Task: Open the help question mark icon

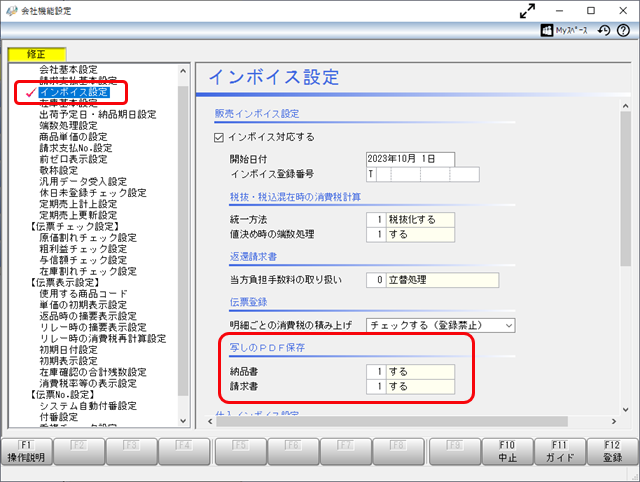Action: (x=623, y=30)
